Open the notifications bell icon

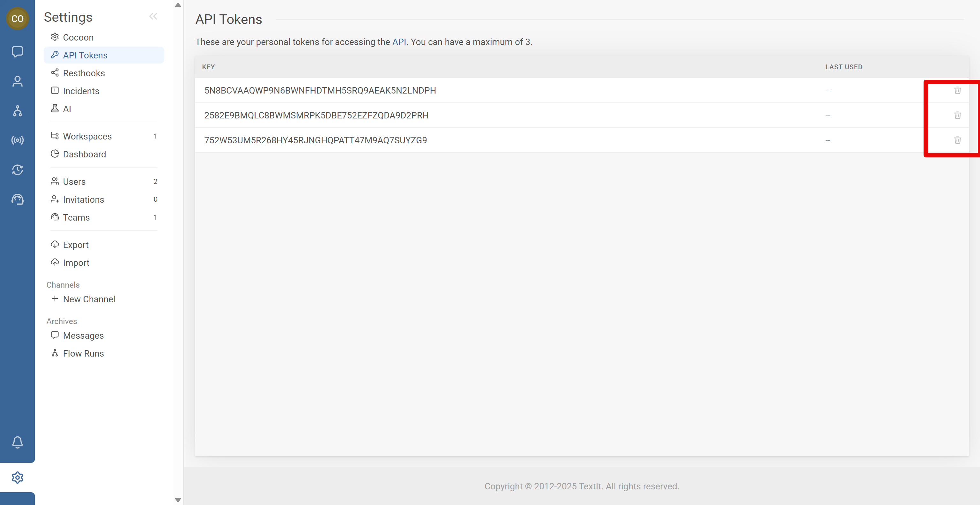[x=18, y=442]
